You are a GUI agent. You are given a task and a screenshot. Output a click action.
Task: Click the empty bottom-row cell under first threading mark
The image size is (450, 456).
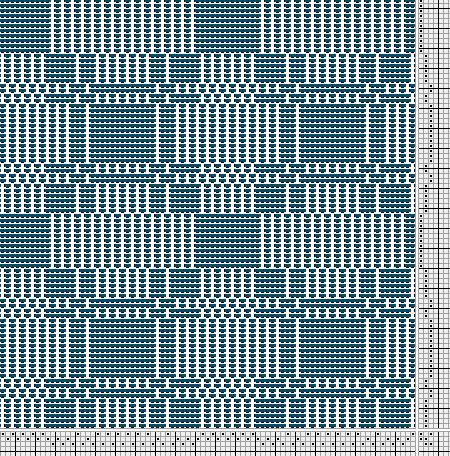click(x=3, y=449)
